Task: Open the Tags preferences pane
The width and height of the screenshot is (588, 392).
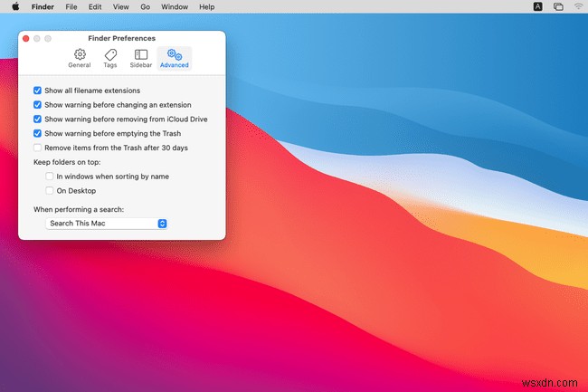Action: point(110,55)
